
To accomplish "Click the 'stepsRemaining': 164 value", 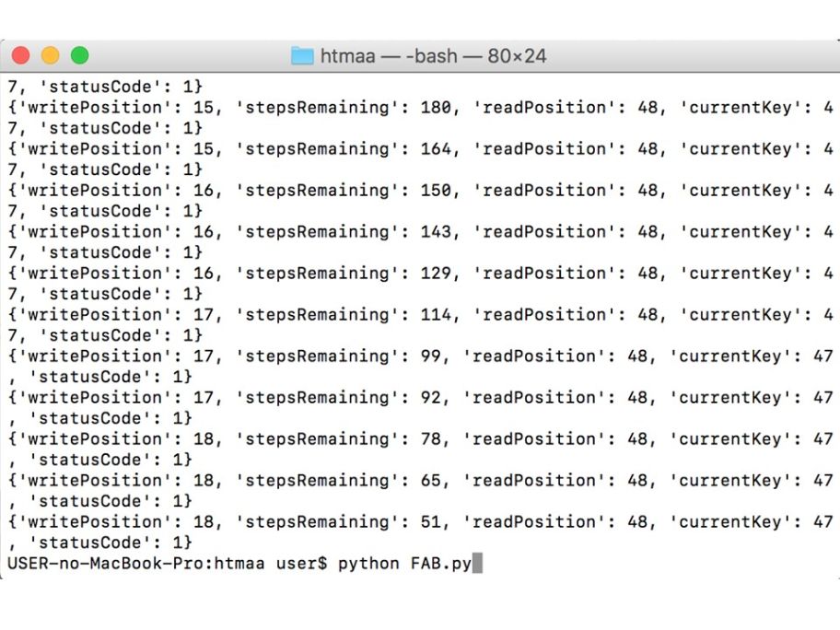I will coord(436,149).
